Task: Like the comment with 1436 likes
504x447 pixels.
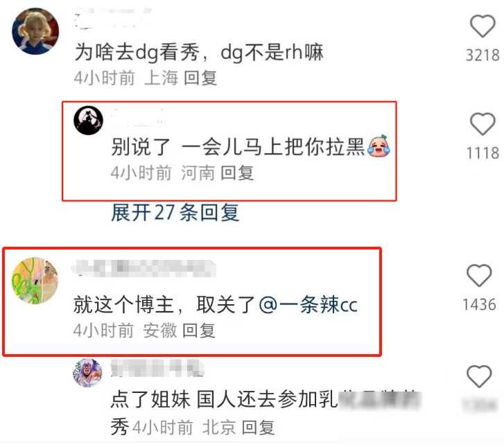Action: pyautogui.click(x=479, y=275)
